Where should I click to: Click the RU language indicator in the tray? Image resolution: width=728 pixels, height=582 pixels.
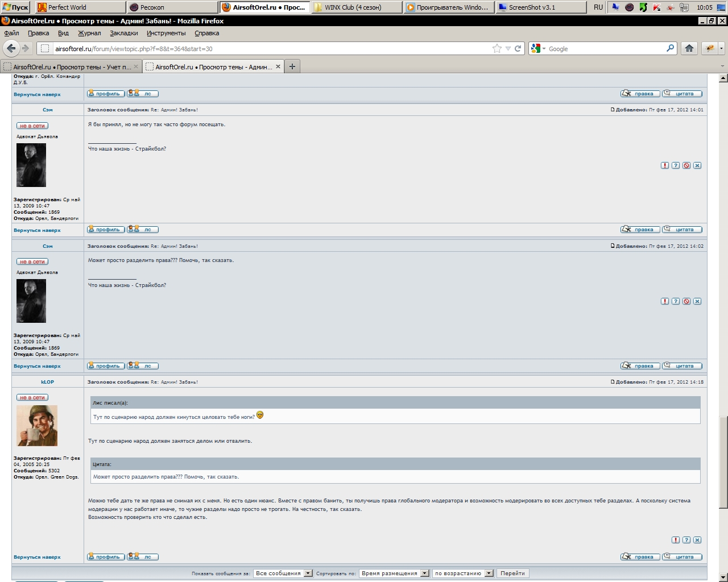click(598, 7)
